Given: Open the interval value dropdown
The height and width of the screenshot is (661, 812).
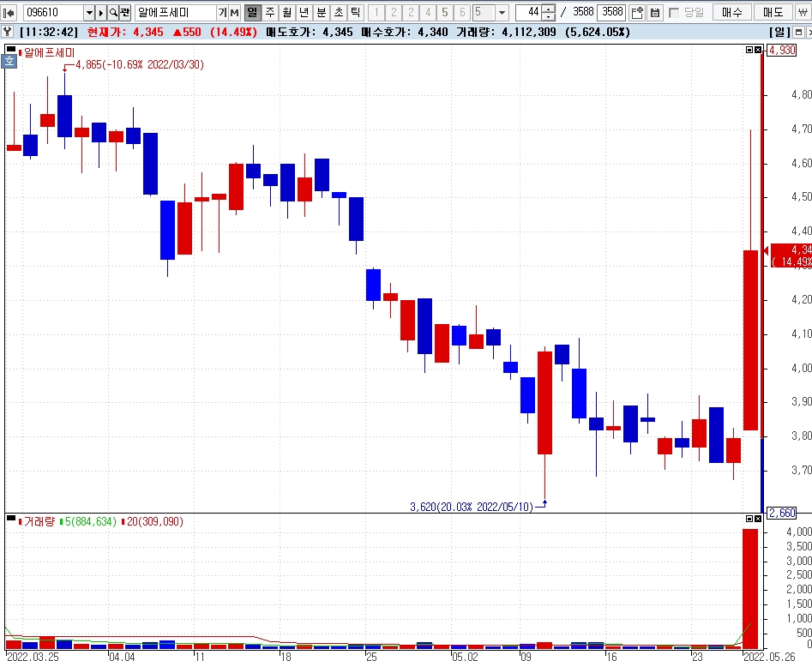Looking at the screenshot, I should coord(502,12).
